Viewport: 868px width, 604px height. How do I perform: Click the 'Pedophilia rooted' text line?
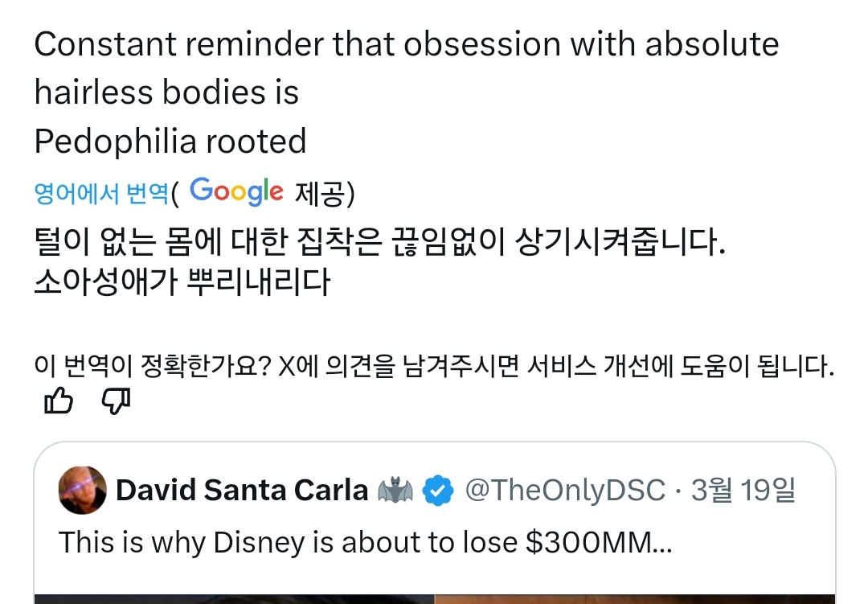coord(170,142)
